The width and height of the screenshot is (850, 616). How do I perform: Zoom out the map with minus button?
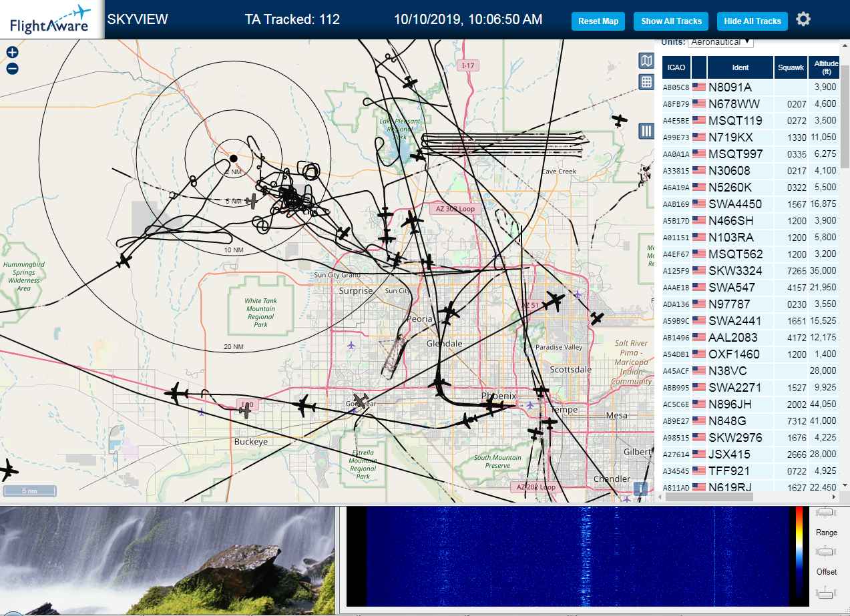coord(12,68)
